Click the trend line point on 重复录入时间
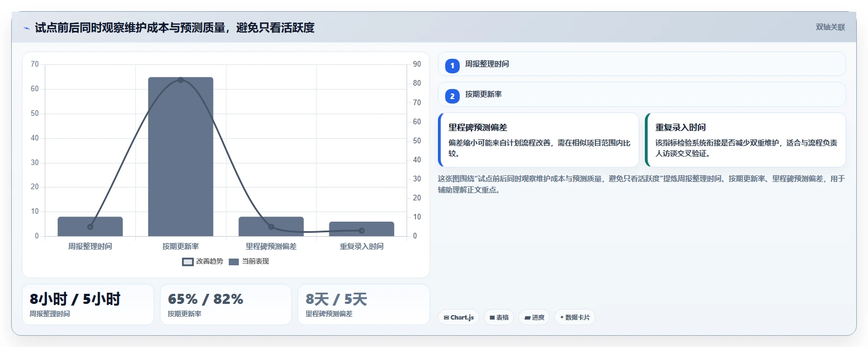Image resolution: width=868 pixels, height=347 pixels. pos(361,231)
